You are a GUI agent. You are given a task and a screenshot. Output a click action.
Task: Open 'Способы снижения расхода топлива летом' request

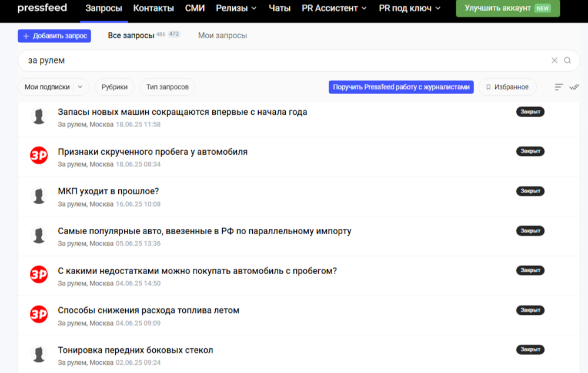click(149, 310)
